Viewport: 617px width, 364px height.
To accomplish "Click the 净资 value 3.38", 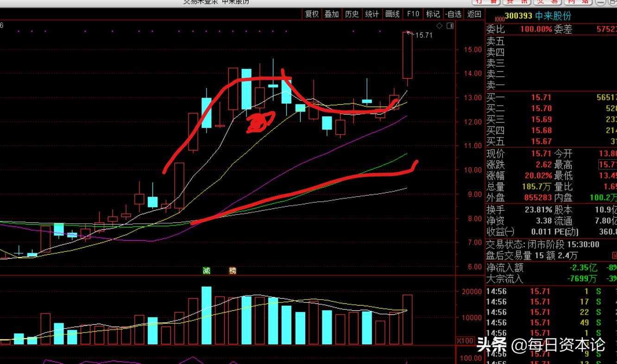I will click(543, 221).
